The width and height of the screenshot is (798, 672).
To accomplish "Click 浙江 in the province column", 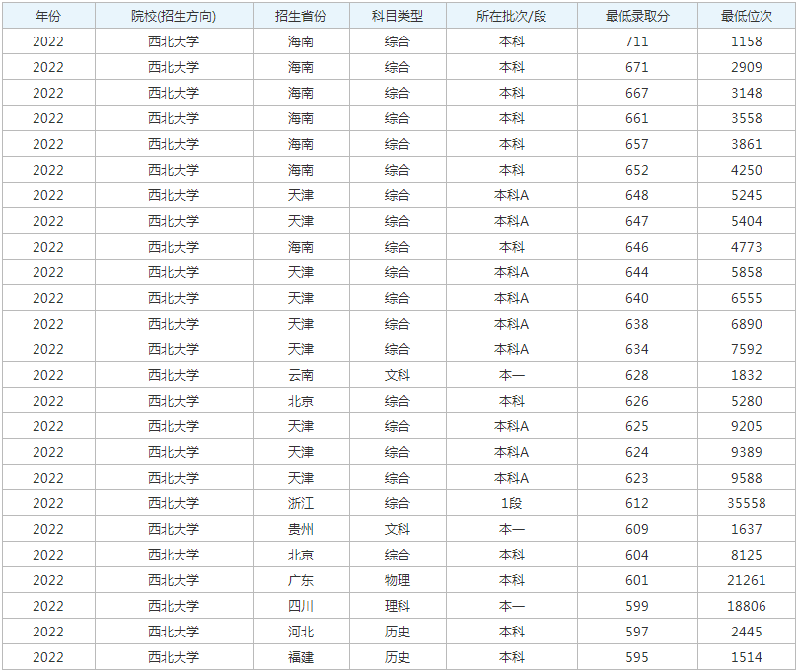I will [x=301, y=503].
